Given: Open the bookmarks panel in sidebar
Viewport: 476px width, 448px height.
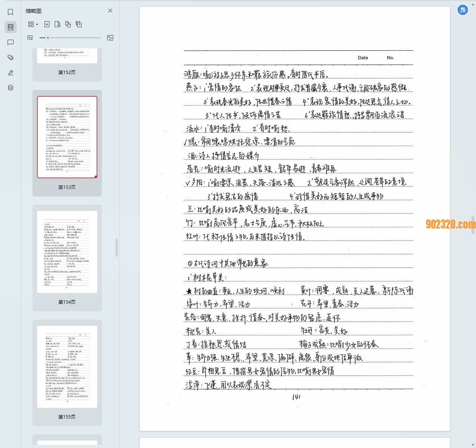Looking at the screenshot, I should pyautogui.click(x=10, y=12).
